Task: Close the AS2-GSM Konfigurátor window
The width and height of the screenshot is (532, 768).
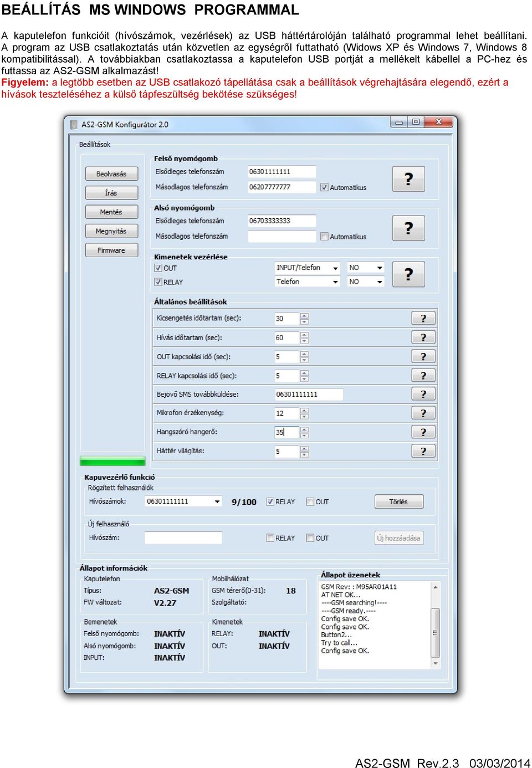Action: pyautogui.click(x=439, y=122)
